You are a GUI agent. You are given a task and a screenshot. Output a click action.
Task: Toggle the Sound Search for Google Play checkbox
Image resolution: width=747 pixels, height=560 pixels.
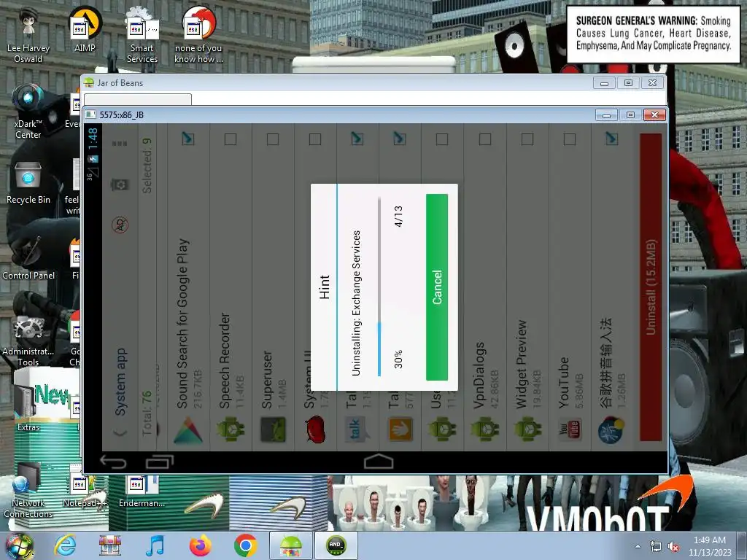point(188,139)
